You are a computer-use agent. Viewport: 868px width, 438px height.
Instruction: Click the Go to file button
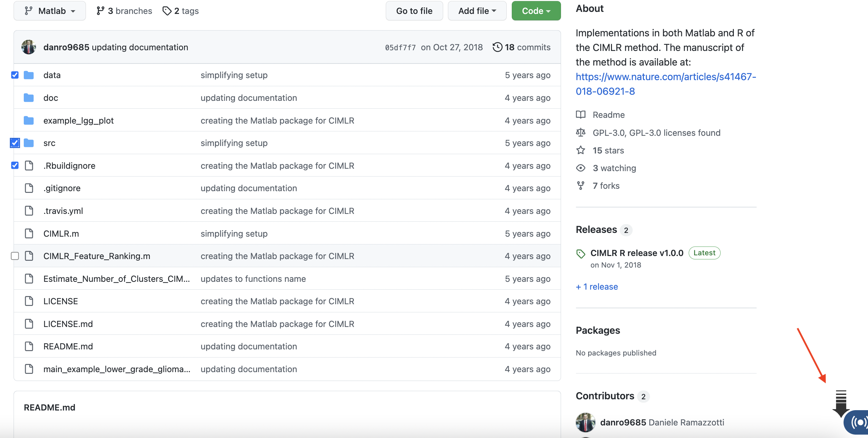(x=414, y=11)
